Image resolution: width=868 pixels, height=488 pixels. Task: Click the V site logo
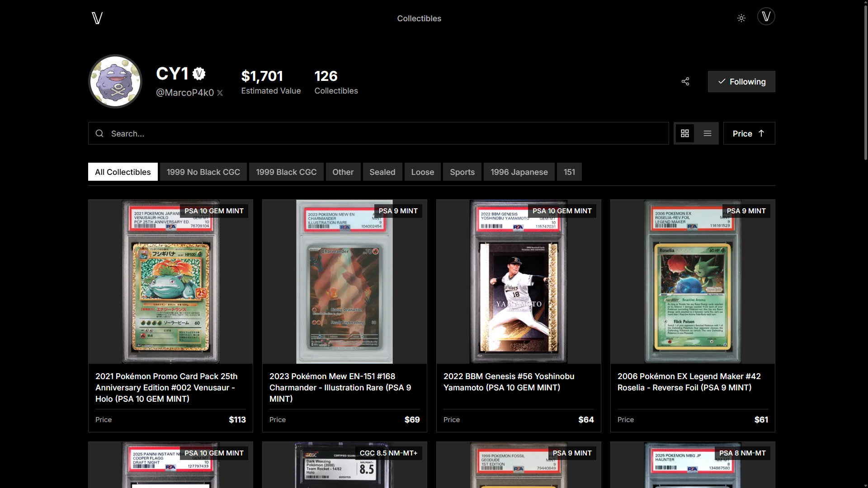(x=97, y=18)
